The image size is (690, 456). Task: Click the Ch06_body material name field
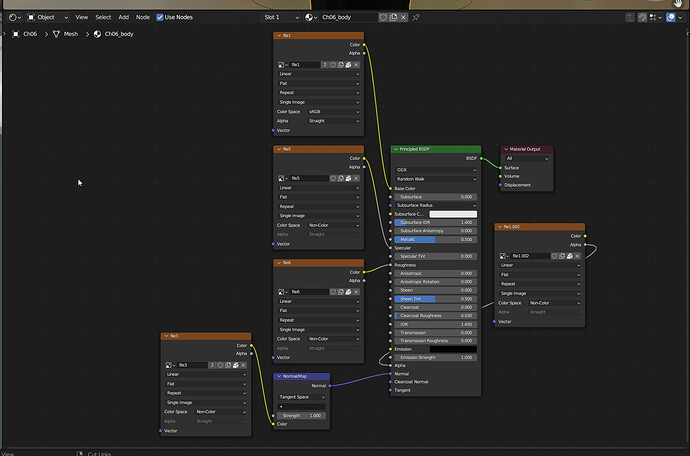pos(348,17)
